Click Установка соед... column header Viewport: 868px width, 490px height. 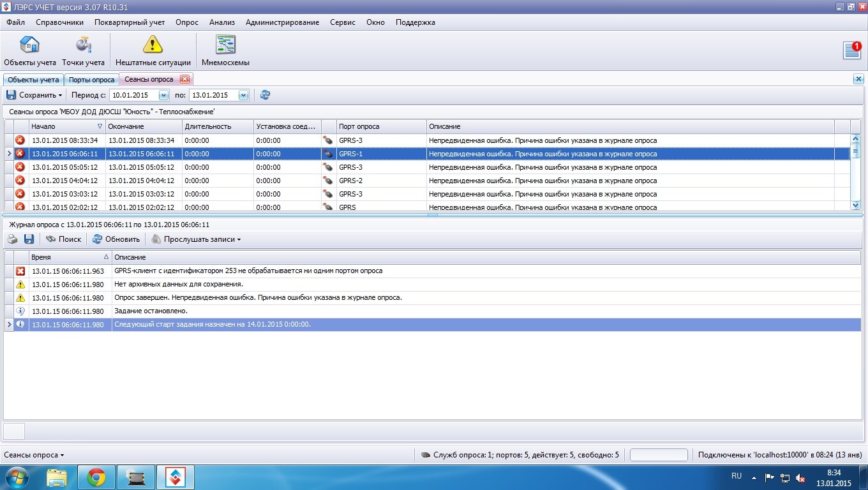click(x=287, y=126)
